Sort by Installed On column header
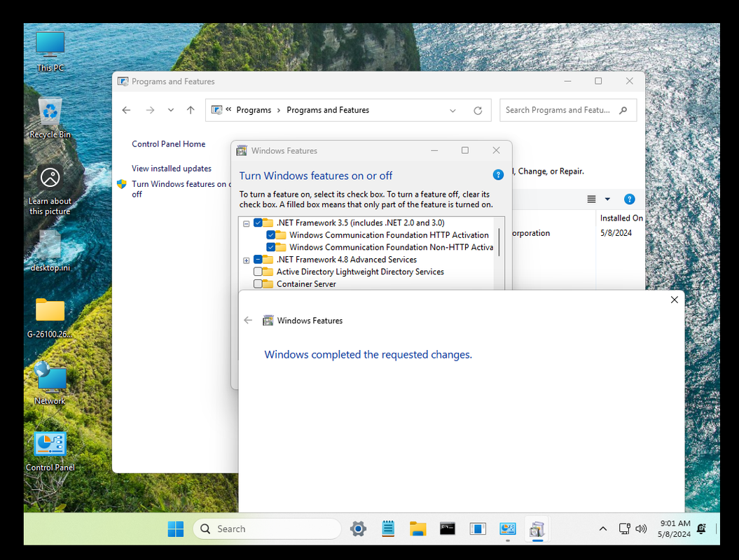Screen dimensions: 739x560 pyautogui.click(x=621, y=218)
